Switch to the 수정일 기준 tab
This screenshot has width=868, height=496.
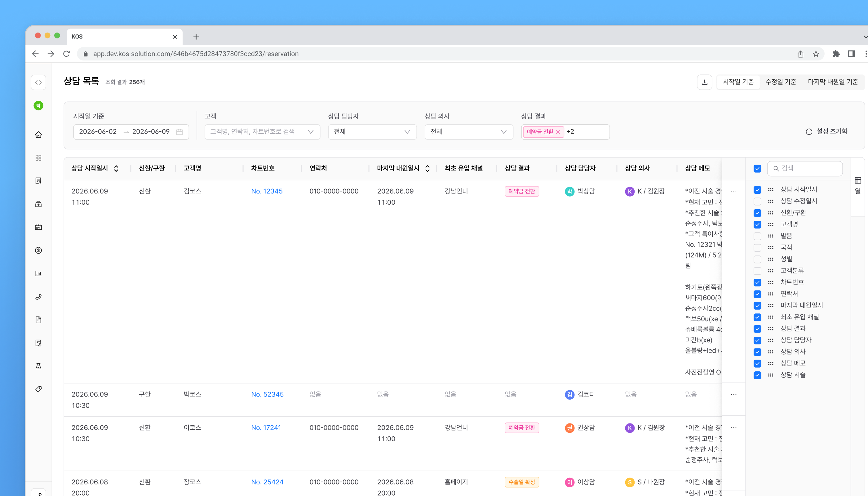(781, 82)
